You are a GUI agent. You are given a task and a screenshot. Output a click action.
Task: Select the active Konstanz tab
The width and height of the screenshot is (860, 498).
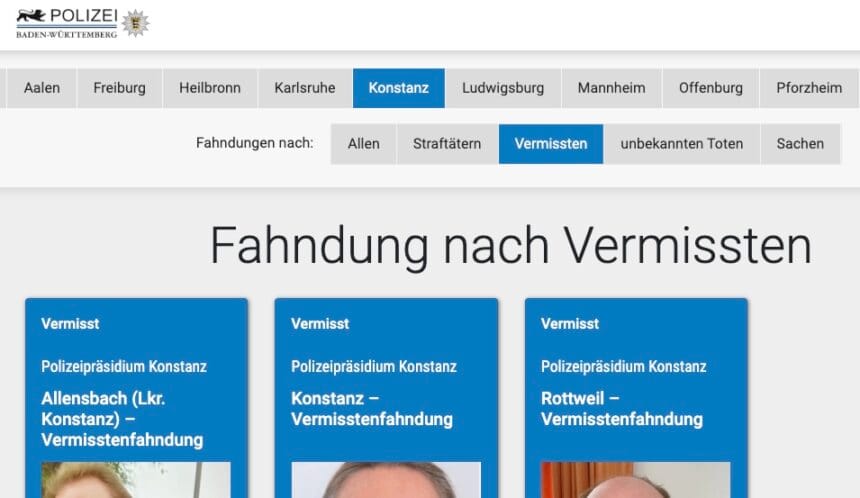click(x=399, y=88)
